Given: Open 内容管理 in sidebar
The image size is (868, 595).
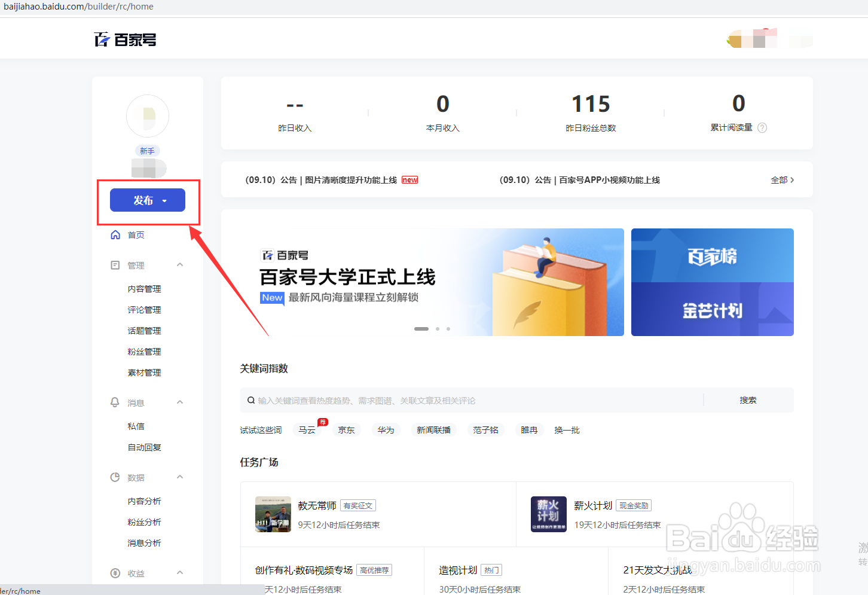Looking at the screenshot, I should tap(144, 289).
